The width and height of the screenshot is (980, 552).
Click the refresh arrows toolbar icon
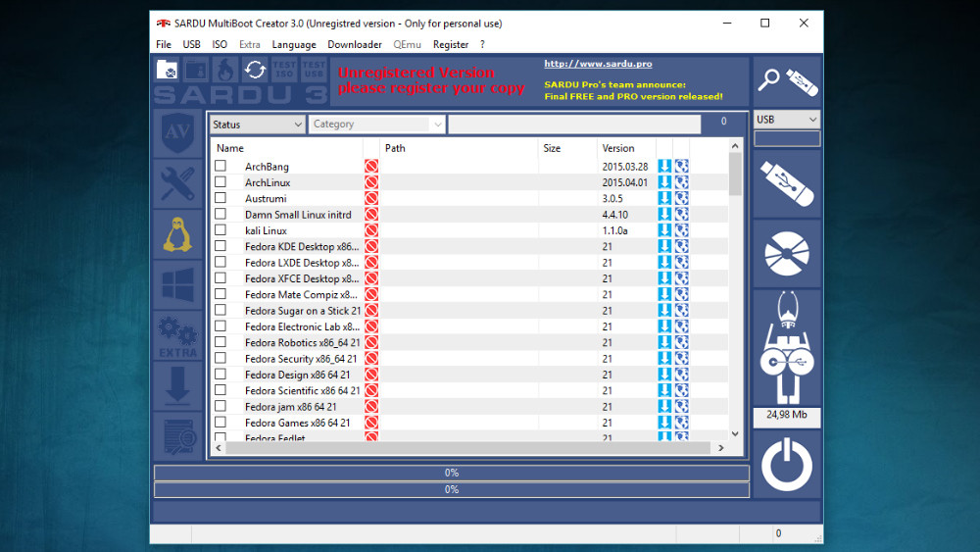click(255, 70)
